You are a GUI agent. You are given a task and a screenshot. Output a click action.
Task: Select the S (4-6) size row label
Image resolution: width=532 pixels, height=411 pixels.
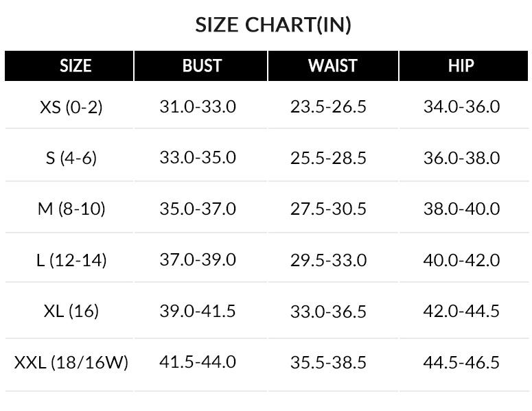tap(71, 158)
